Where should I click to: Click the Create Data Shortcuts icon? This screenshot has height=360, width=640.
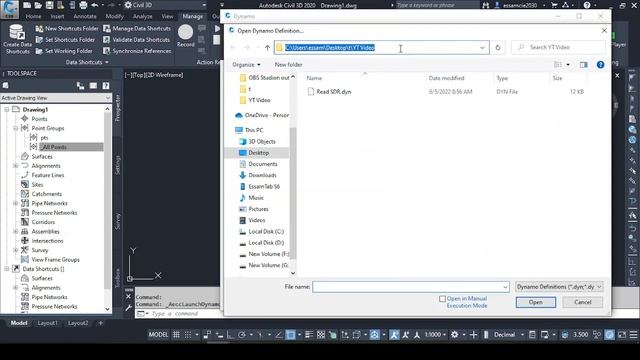(x=17, y=39)
